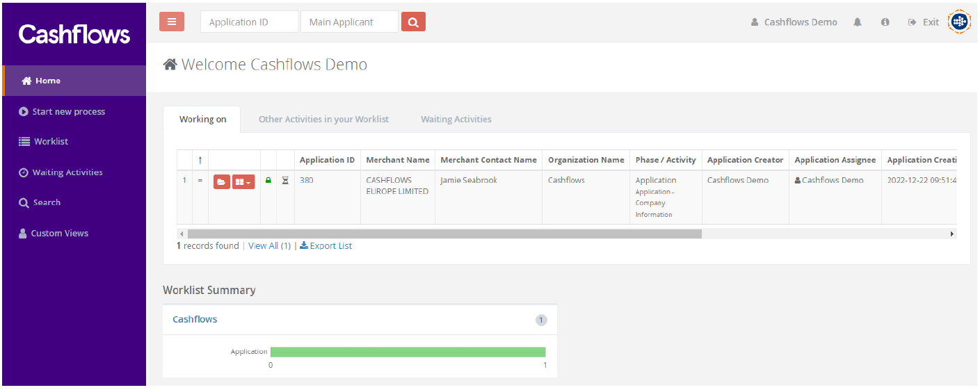This screenshot has width=980, height=390.
Task: Click the info circle icon
Action: pos(885,22)
